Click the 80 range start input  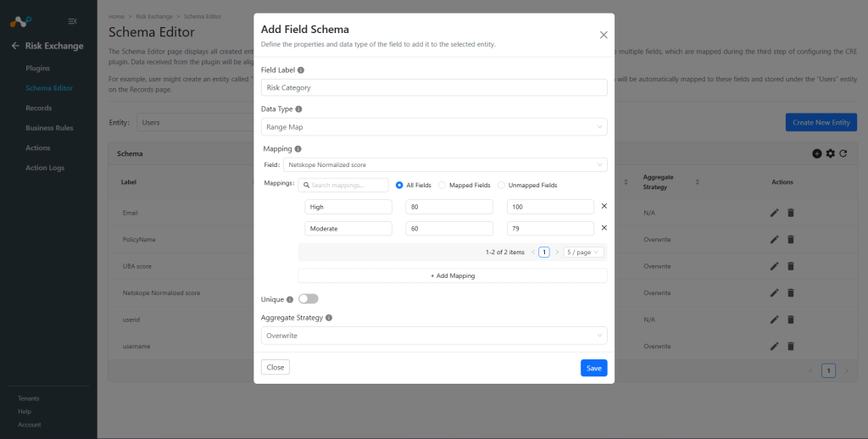click(449, 207)
